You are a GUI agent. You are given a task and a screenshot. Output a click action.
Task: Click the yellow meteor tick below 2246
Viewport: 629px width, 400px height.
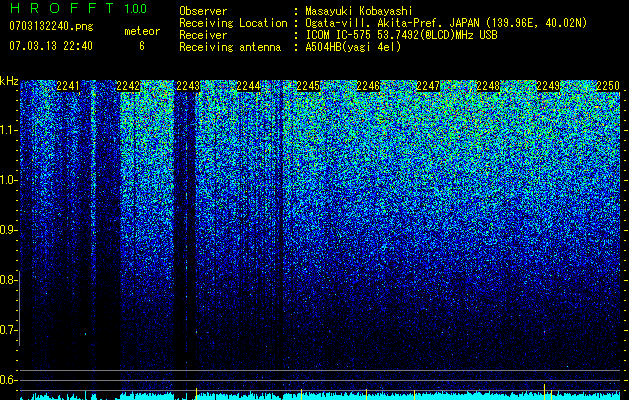coord(367,394)
